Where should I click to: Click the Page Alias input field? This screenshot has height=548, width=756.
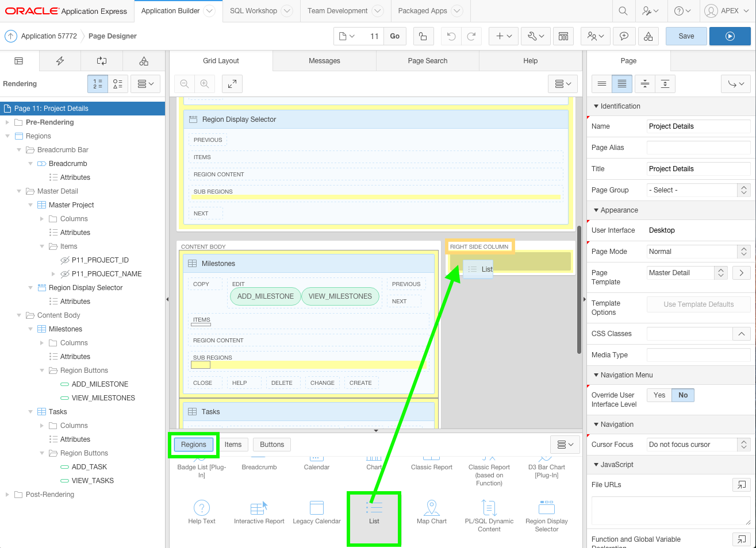point(698,148)
